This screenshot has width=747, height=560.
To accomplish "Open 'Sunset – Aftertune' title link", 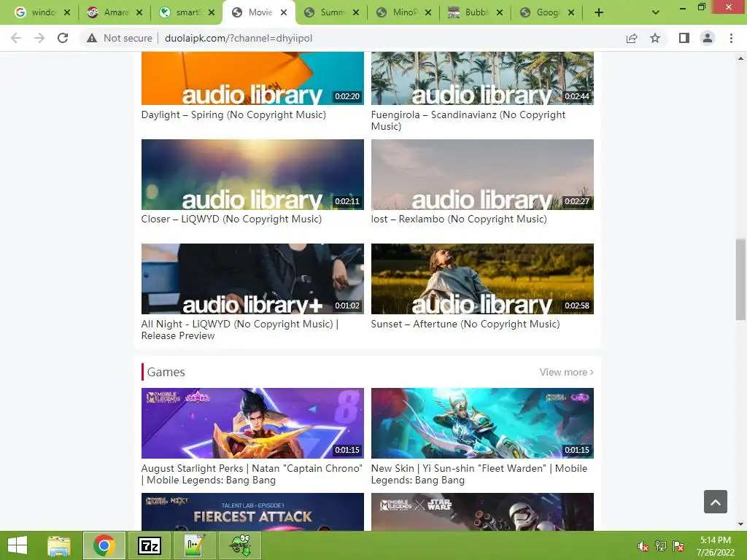I will tap(465, 324).
